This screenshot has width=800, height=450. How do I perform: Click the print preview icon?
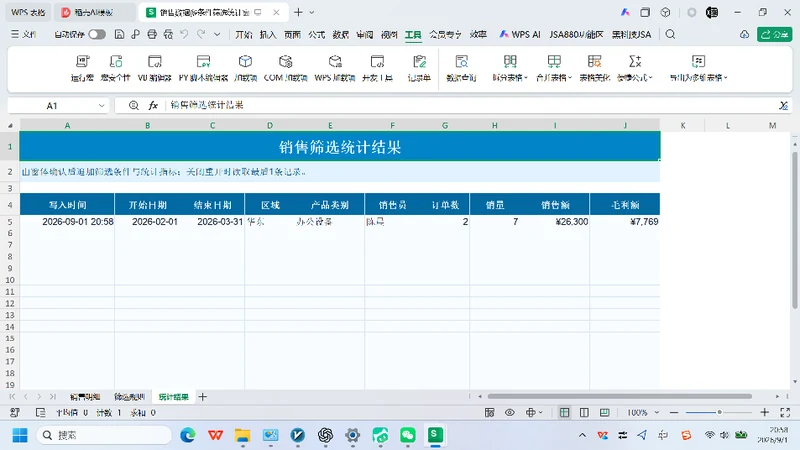pos(168,34)
